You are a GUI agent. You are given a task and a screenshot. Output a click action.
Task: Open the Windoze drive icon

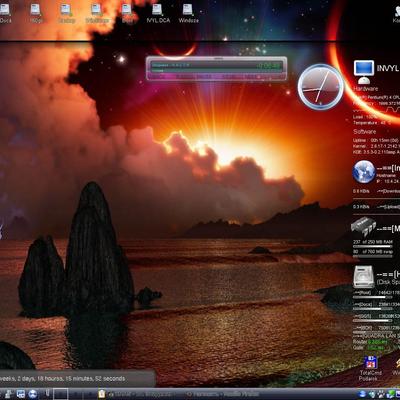click(188, 13)
